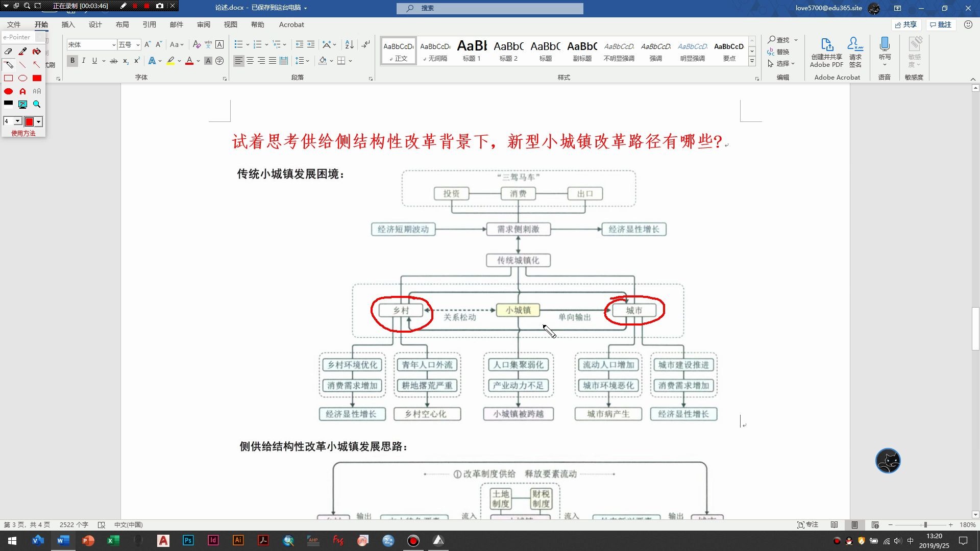This screenshot has width=980, height=551.
Task: Click the increase indent icon
Action: click(x=311, y=45)
